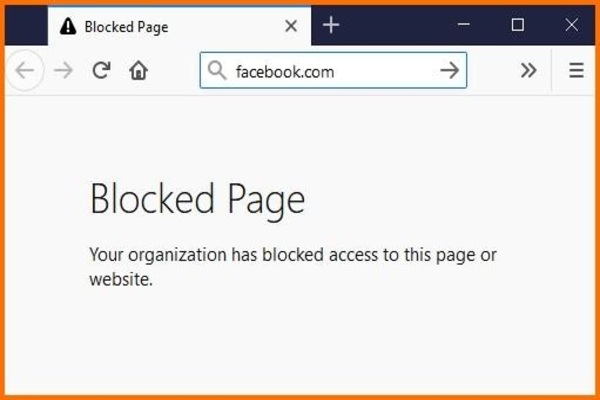Click the warning triangle icon on the tab

[x=68, y=26]
